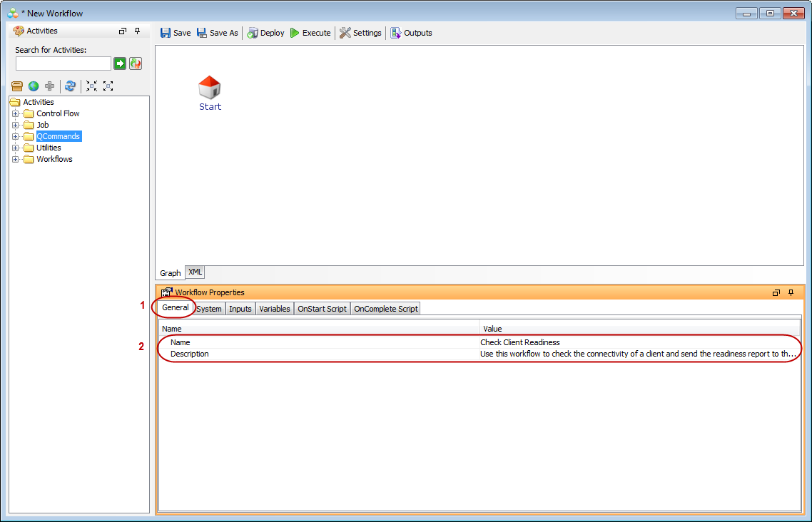
Task: Click the globe icon in Activities toolbar
Action: (x=34, y=86)
